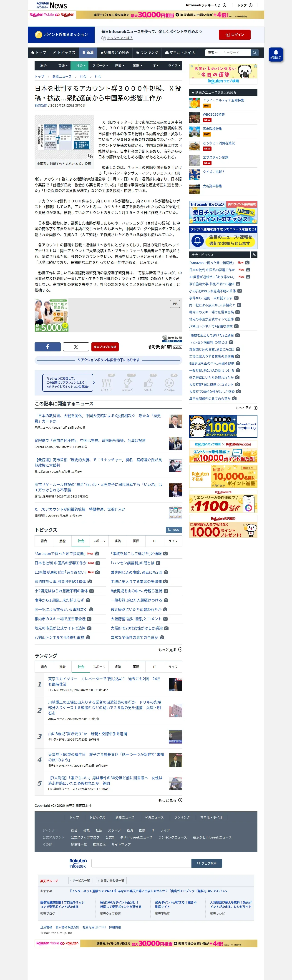This screenshot has width=292, height=980.
Task: Enlarge the article image via zoom icon
Action: [x=90, y=156]
